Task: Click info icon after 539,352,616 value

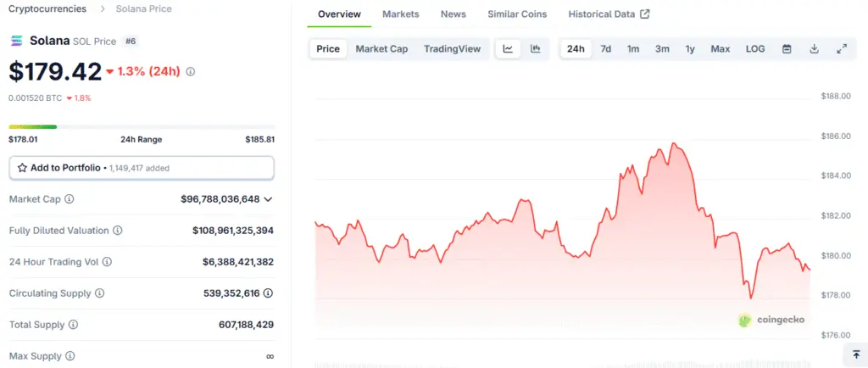Action: (x=268, y=293)
